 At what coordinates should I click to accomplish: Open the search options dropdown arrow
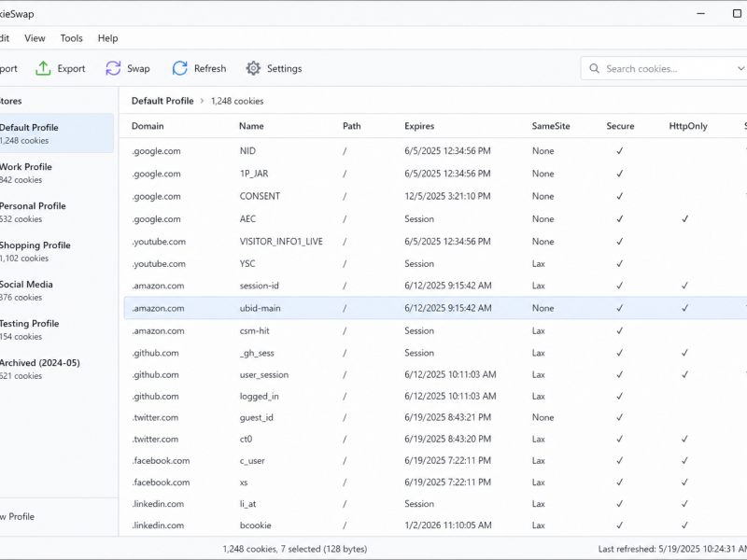[x=740, y=68]
